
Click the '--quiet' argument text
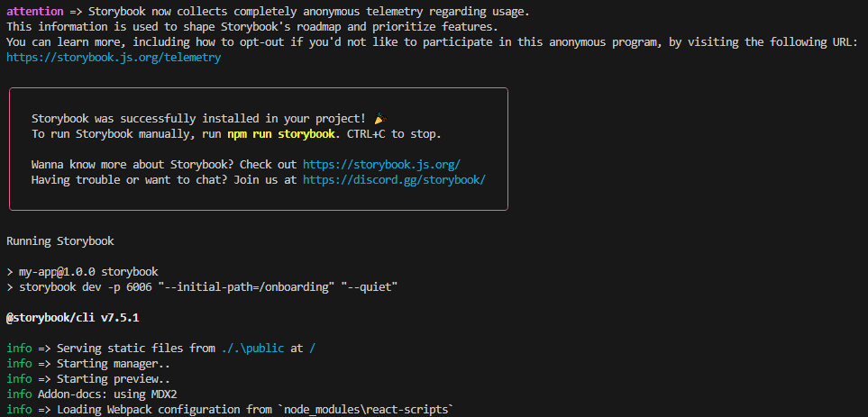tap(370, 287)
